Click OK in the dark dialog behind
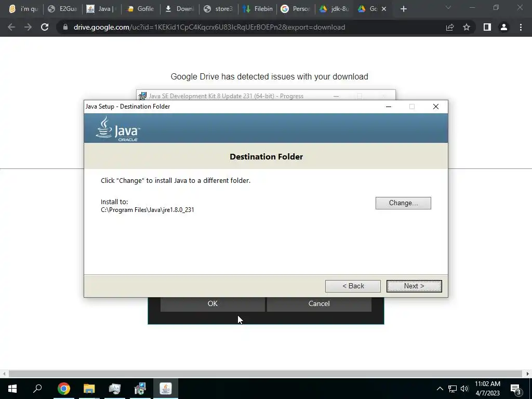Viewport: 532px width, 399px height. pos(212,303)
